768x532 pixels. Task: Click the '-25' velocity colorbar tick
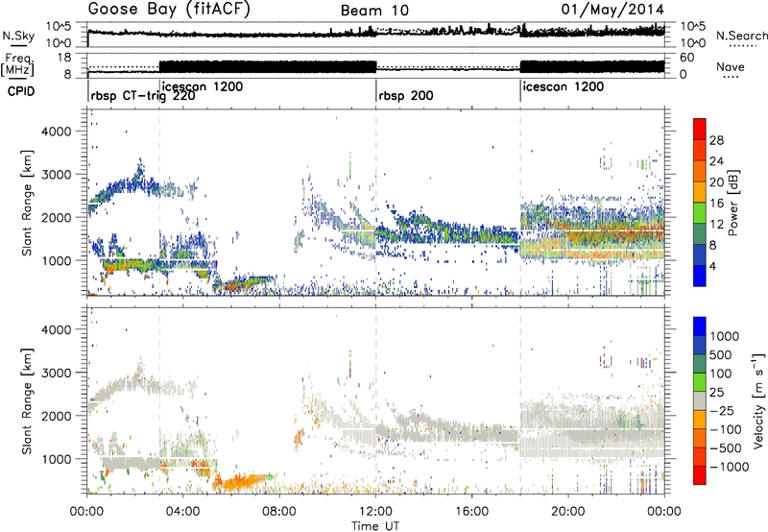tap(724, 411)
